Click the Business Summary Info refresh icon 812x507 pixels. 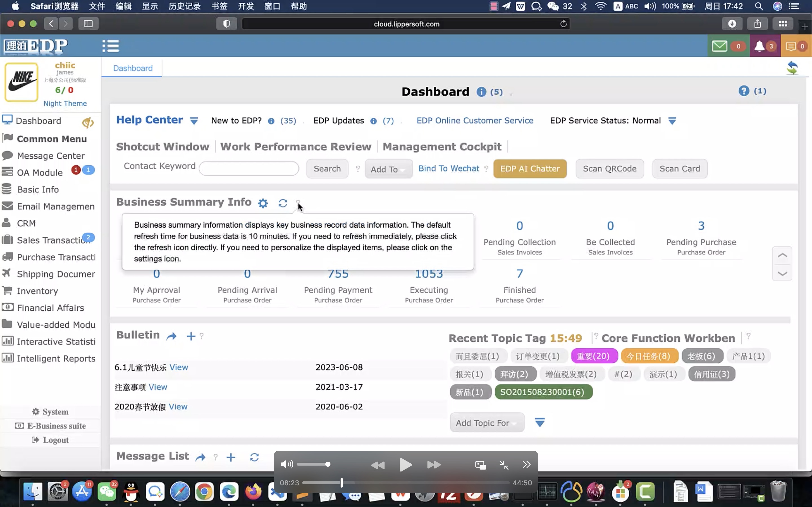pos(283,203)
